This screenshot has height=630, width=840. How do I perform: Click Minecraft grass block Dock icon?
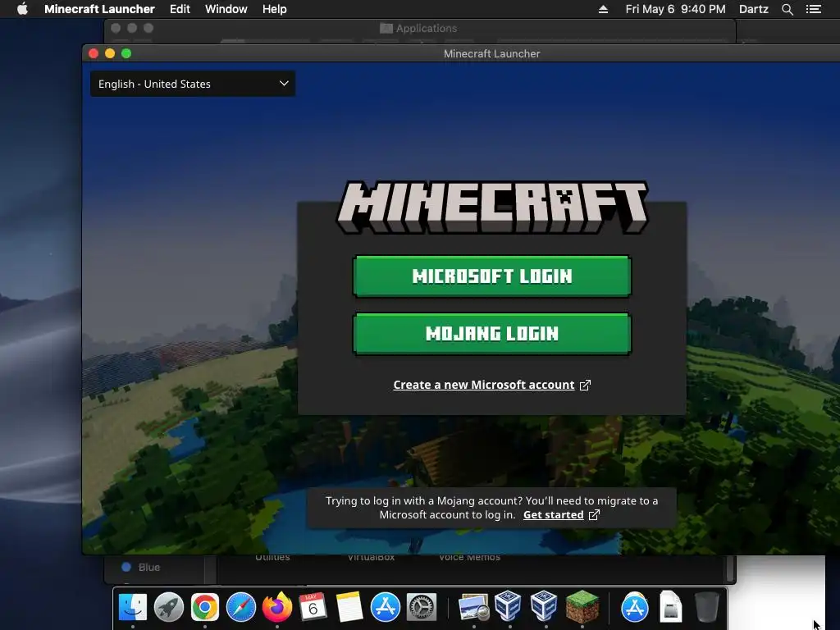[582, 608]
